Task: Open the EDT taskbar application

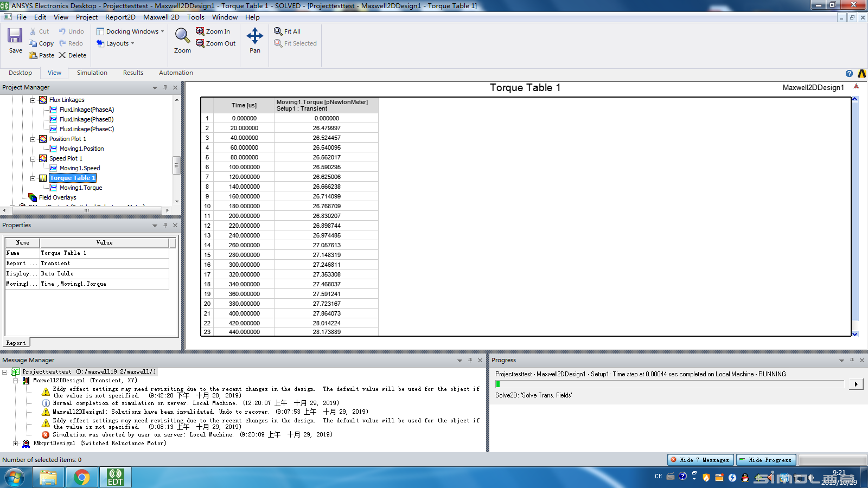Action: (x=115, y=478)
